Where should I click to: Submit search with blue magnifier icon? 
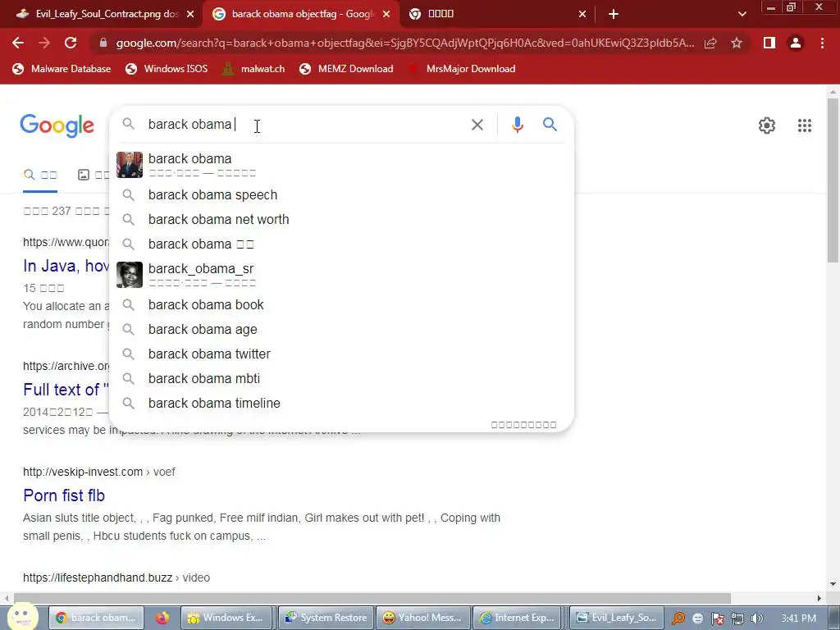point(550,125)
